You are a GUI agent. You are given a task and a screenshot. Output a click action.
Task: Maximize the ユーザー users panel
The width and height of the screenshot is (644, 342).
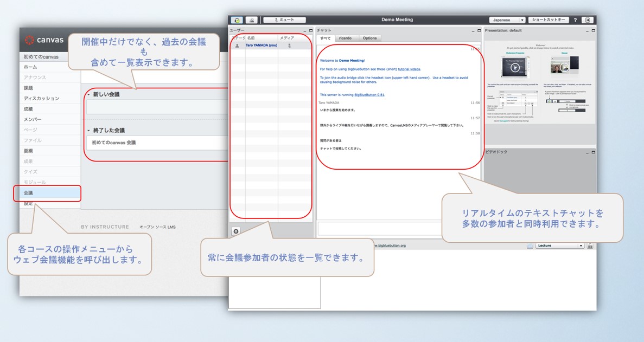311,30
